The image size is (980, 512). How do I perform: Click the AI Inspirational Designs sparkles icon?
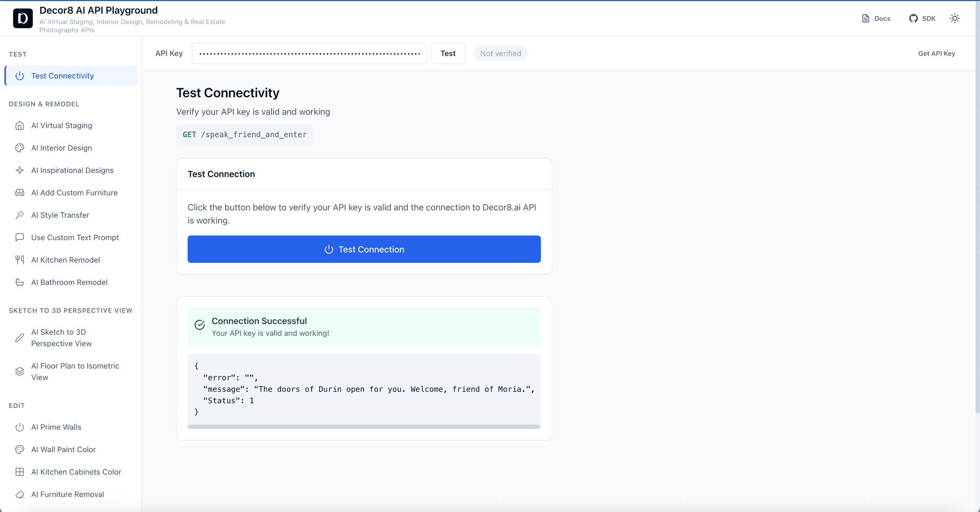click(x=19, y=170)
